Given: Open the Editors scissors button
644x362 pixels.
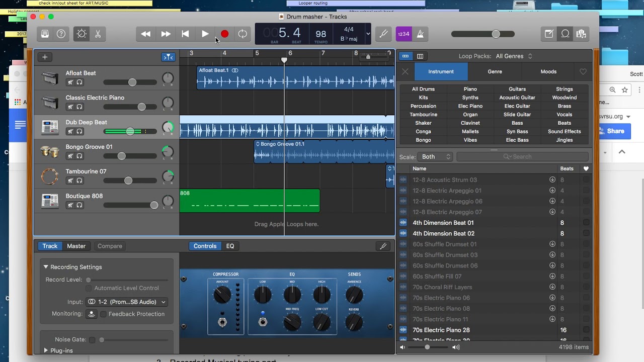Looking at the screenshot, I should [98, 34].
